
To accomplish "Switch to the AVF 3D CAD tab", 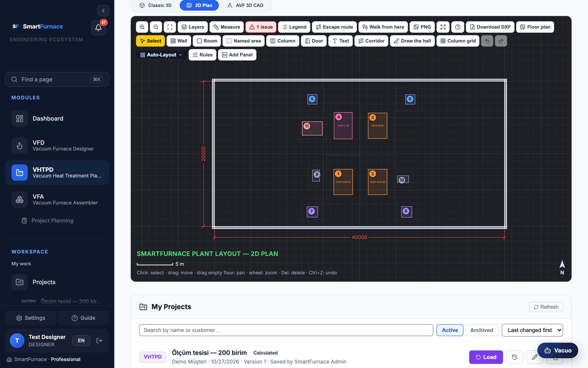I will click(x=245, y=5).
